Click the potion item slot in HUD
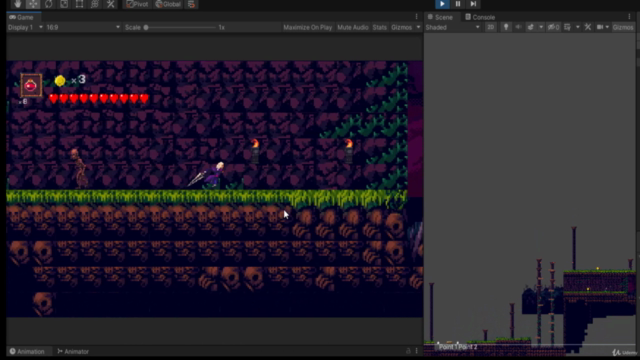This screenshot has height=360, width=640. click(31, 85)
